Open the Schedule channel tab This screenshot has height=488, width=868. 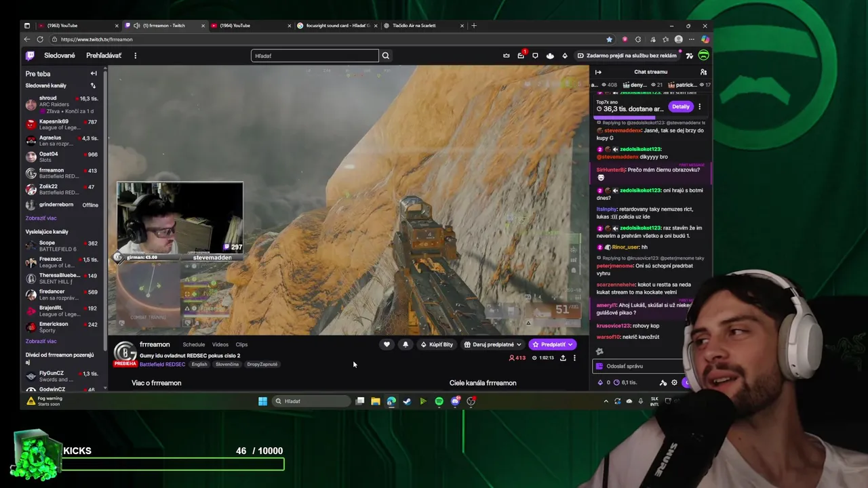[x=194, y=344]
